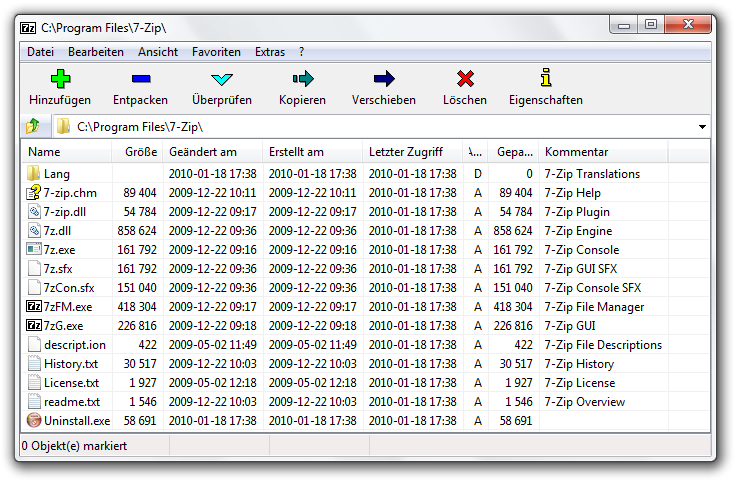Select the Lang folder icon

(33, 173)
